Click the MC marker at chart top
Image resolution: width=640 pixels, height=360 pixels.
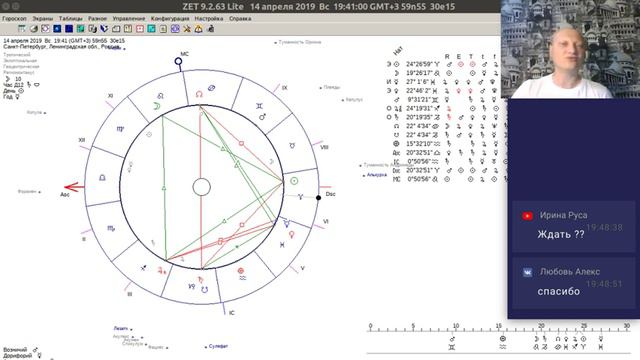(x=178, y=61)
